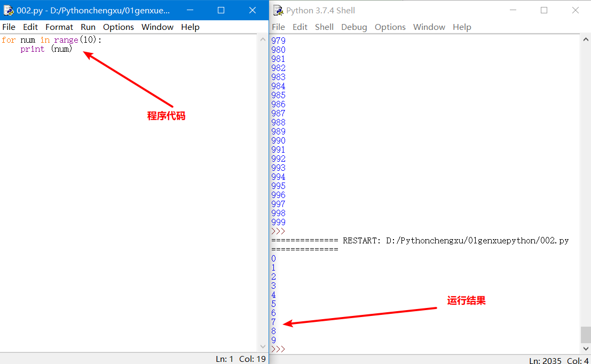The image size is (591, 364).
Task: Click the Shell scrollbar thumb
Action: 586,334
